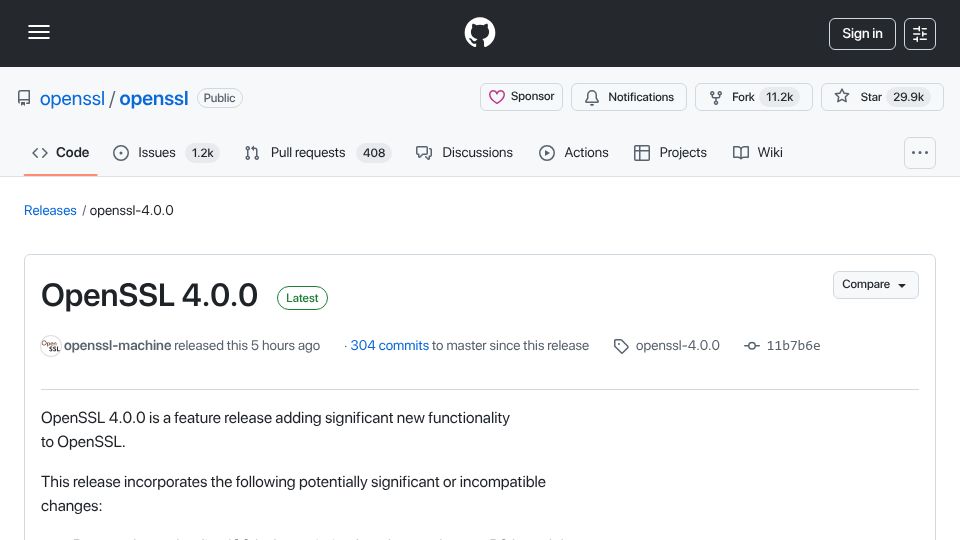Click the circle-dot icon on Issues tab
Screen dimensions: 960x540
121,153
